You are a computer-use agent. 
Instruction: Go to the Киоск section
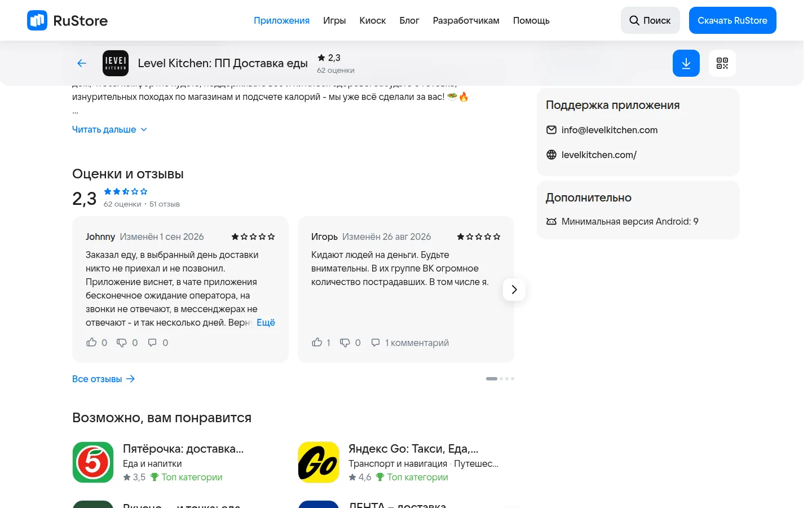click(373, 20)
